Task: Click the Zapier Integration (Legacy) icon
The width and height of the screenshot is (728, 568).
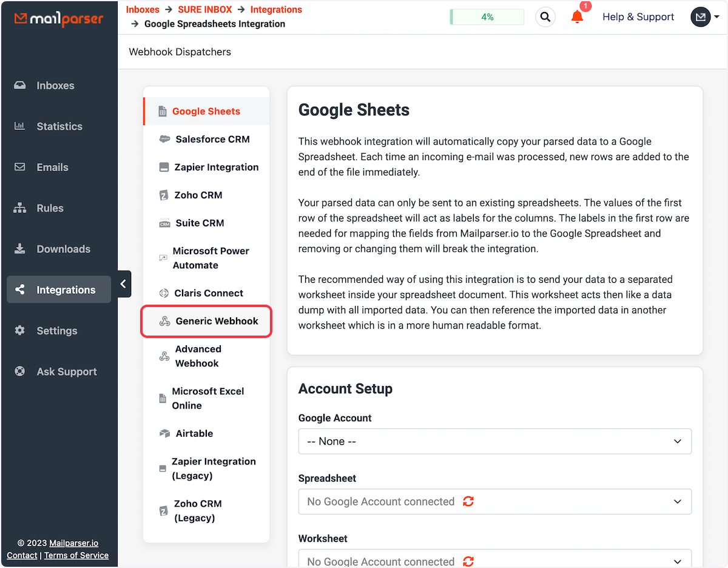Action: 162,469
